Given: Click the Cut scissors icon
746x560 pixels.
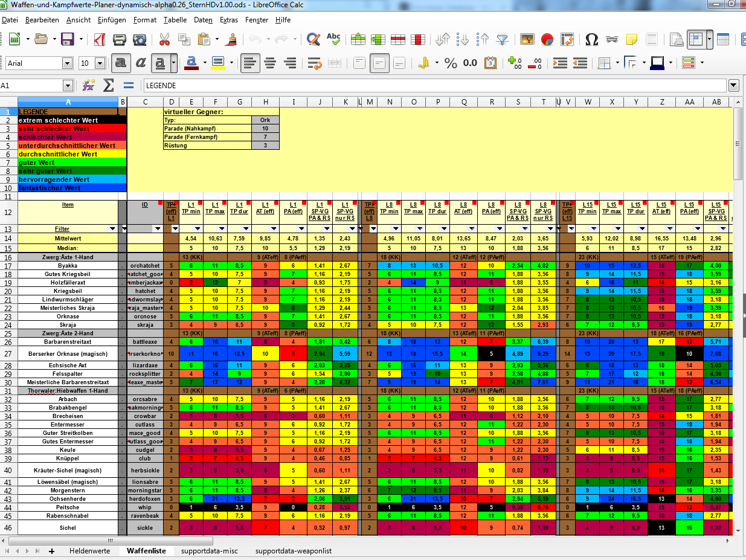Looking at the screenshot, I should (164, 40).
